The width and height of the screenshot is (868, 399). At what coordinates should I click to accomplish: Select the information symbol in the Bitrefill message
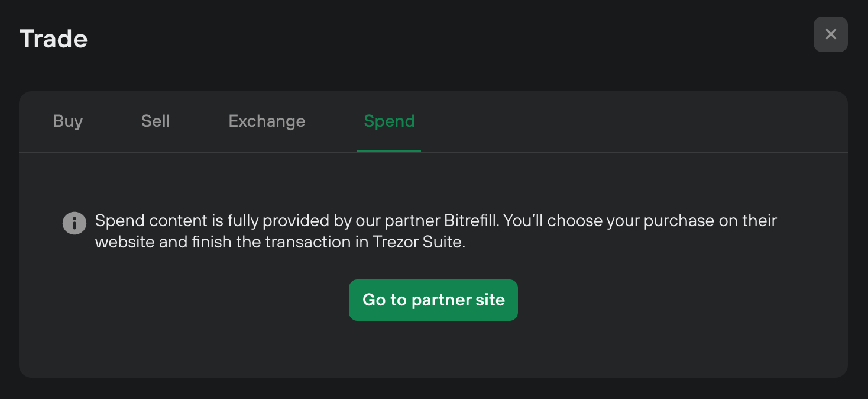[x=75, y=223]
